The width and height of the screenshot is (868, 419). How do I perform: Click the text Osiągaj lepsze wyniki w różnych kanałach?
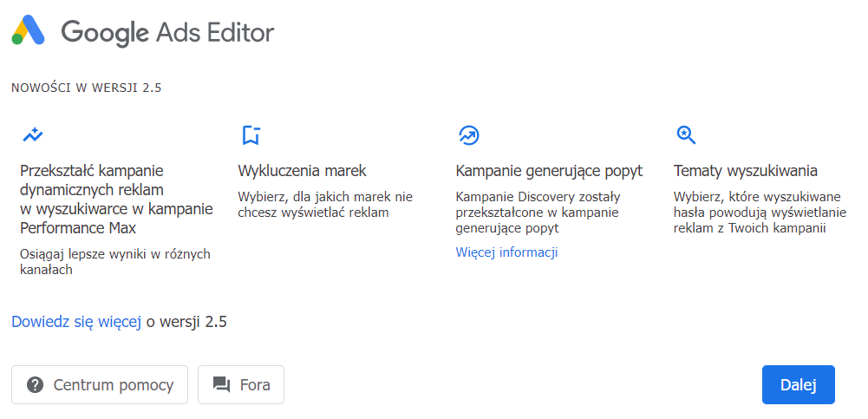click(x=115, y=262)
